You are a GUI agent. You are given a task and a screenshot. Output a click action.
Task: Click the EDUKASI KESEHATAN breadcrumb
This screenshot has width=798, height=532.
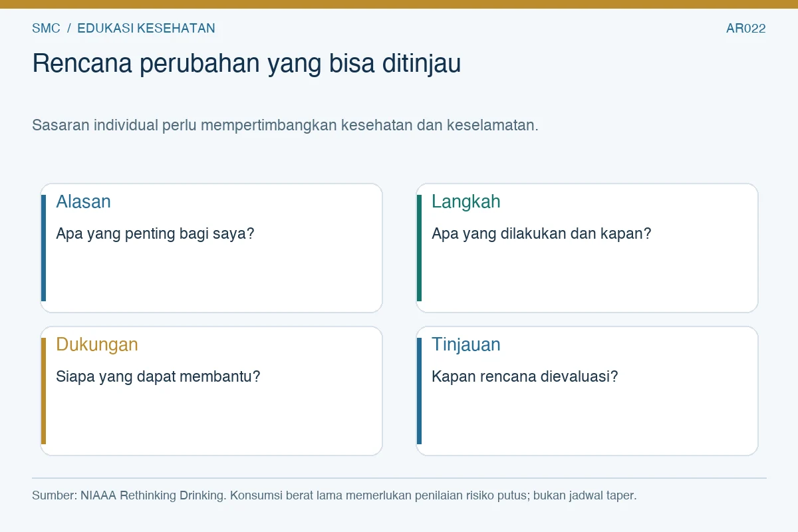coord(146,28)
